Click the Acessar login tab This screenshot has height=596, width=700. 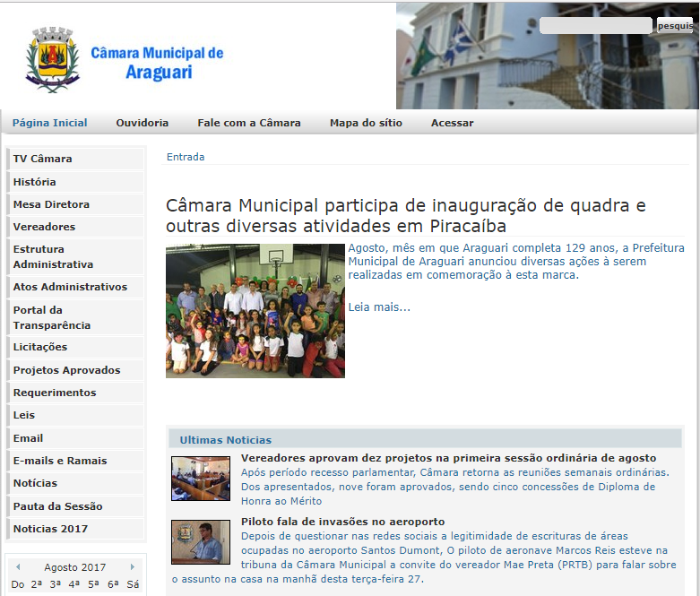(452, 123)
